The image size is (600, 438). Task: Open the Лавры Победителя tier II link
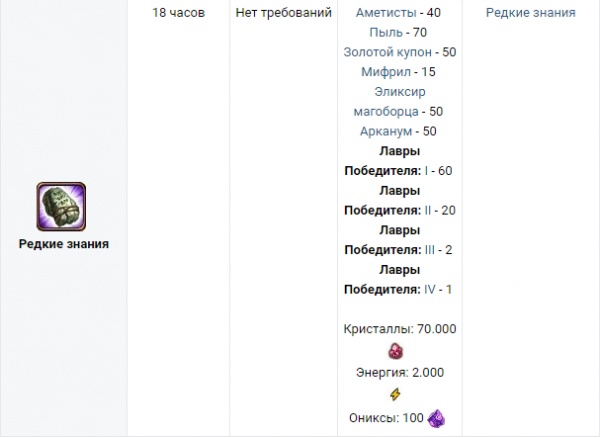pyautogui.click(x=427, y=209)
